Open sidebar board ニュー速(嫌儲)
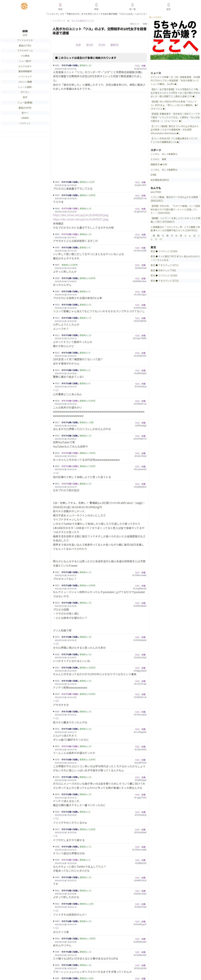This screenshot has height=980, width=201. [x=25, y=102]
